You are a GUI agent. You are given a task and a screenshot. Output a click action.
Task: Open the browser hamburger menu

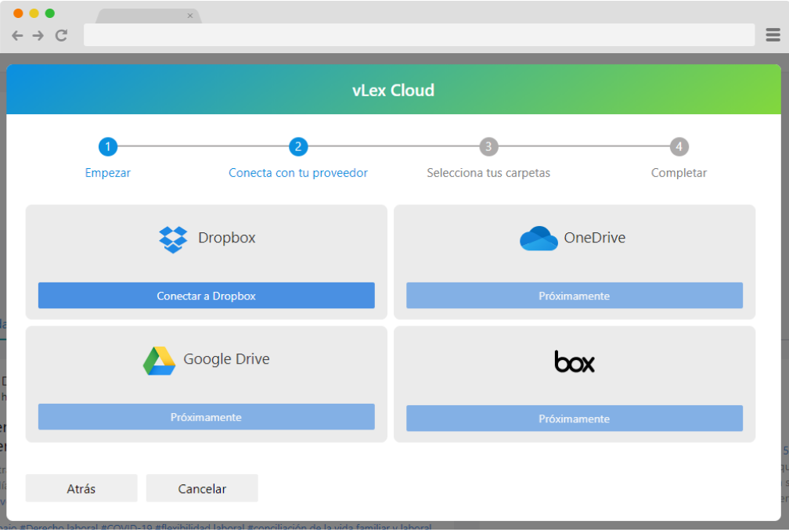point(773,34)
